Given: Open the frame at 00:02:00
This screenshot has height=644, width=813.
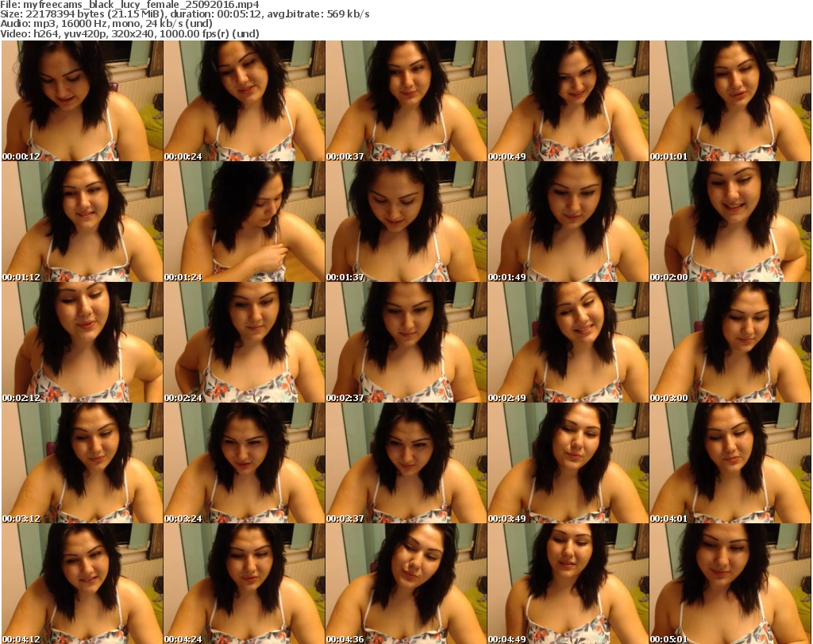Looking at the screenshot, I should tap(730, 222).
